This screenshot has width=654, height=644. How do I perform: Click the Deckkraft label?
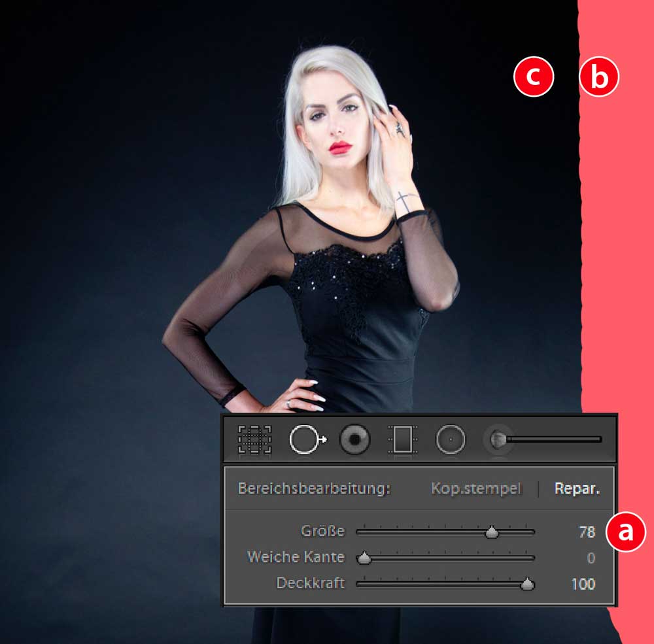tap(311, 583)
